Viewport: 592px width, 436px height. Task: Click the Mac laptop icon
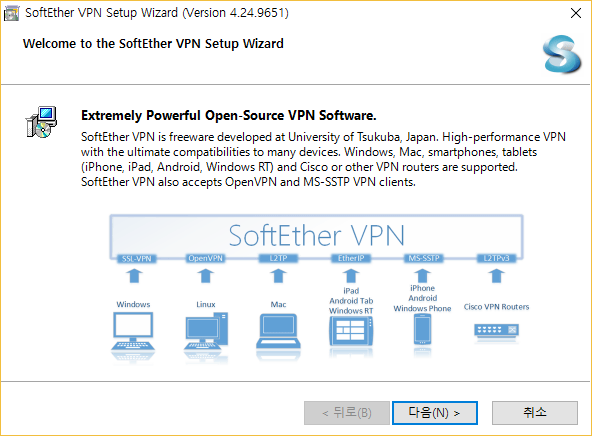click(x=278, y=331)
